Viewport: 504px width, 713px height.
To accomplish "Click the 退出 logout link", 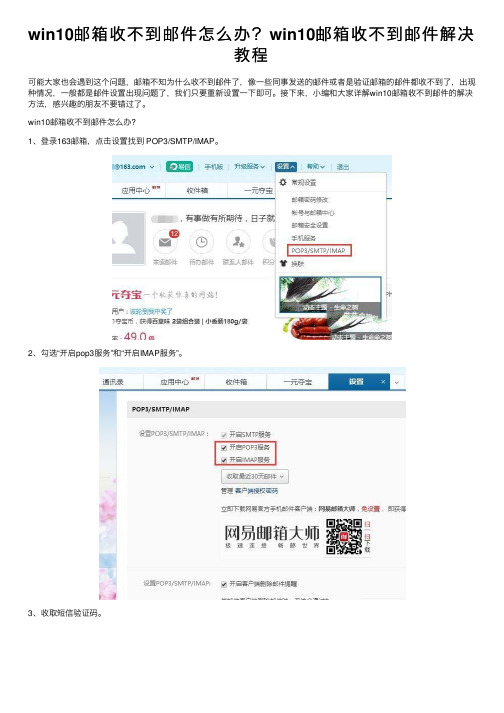I will click(x=343, y=167).
